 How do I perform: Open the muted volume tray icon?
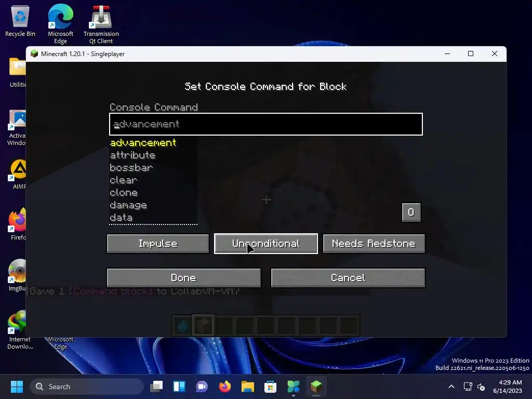pos(481,387)
